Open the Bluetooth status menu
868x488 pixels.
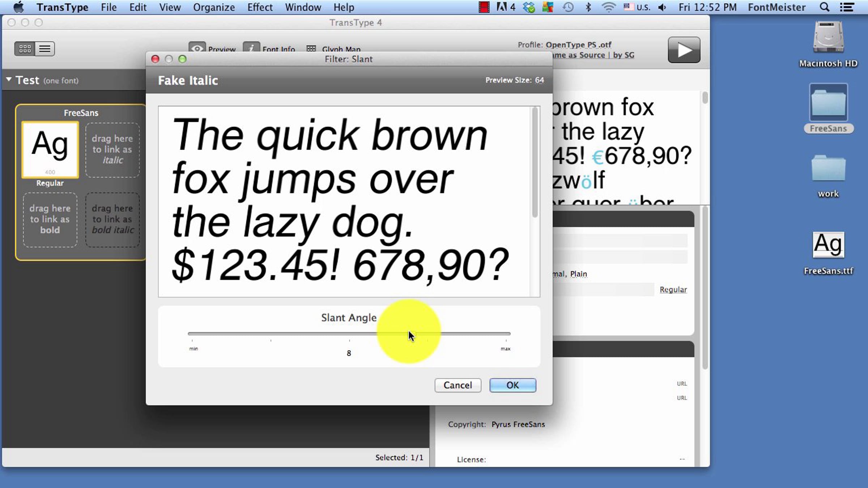(x=588, y=7)
